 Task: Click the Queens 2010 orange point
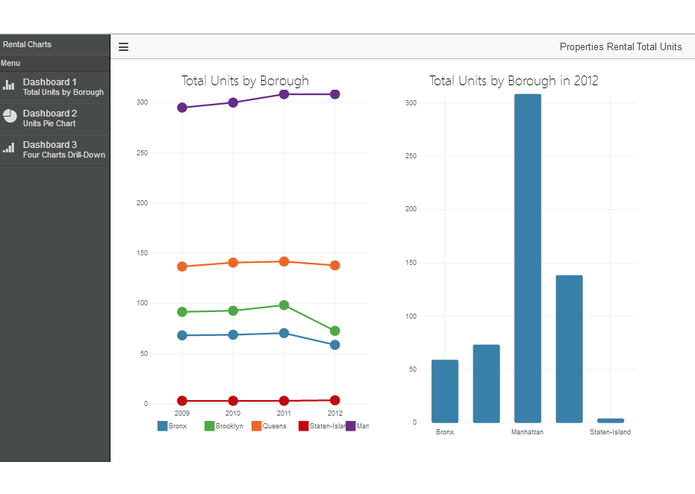tap(233, 263)
